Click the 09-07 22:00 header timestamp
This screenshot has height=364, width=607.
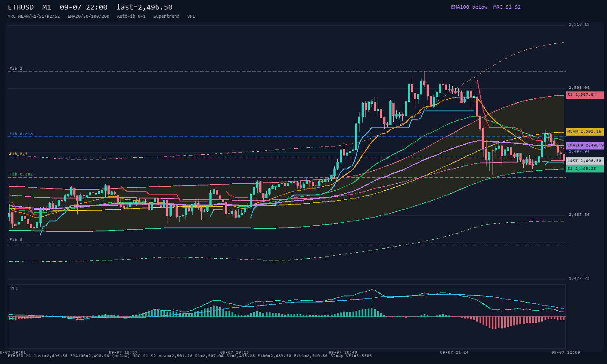click(x=84, y=7)
